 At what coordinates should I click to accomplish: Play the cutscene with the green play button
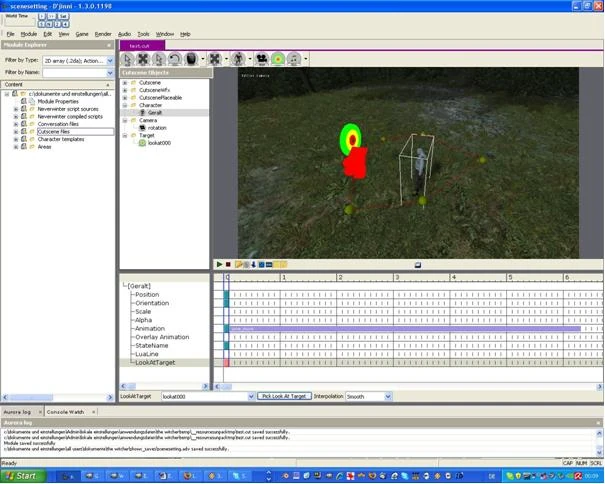click(x=219, y=264)
